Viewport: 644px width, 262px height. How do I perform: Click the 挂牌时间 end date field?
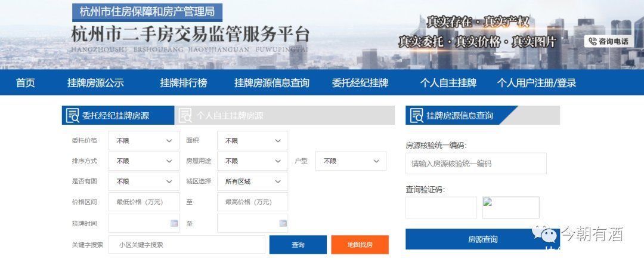[x=252, y=223]
